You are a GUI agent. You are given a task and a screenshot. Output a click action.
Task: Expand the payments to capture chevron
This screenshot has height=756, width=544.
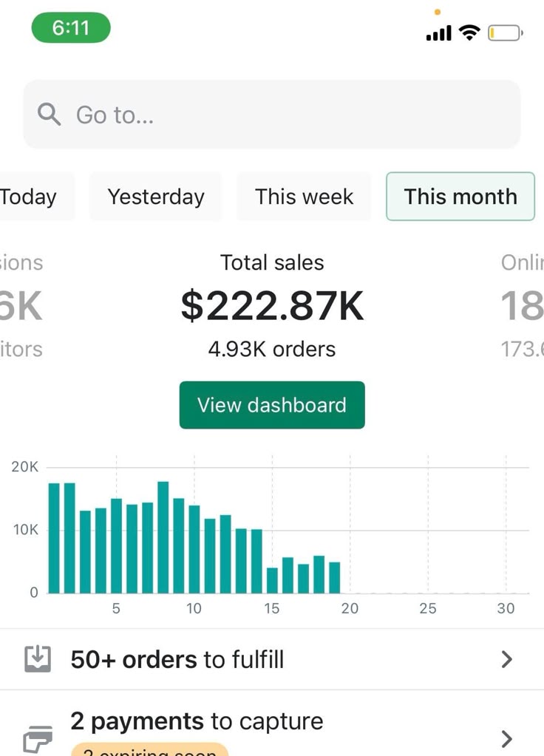pos(506,738)
